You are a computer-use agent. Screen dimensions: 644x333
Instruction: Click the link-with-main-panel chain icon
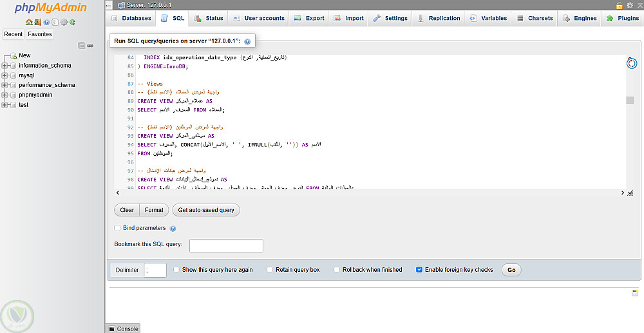pyautogui.click(x=90, y=46)
